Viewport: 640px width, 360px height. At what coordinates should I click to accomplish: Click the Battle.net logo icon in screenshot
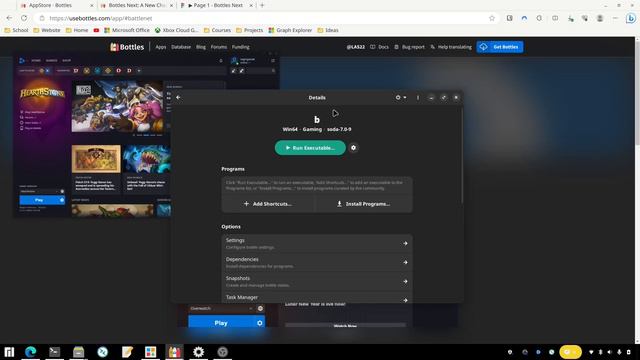tap(22, 60)
